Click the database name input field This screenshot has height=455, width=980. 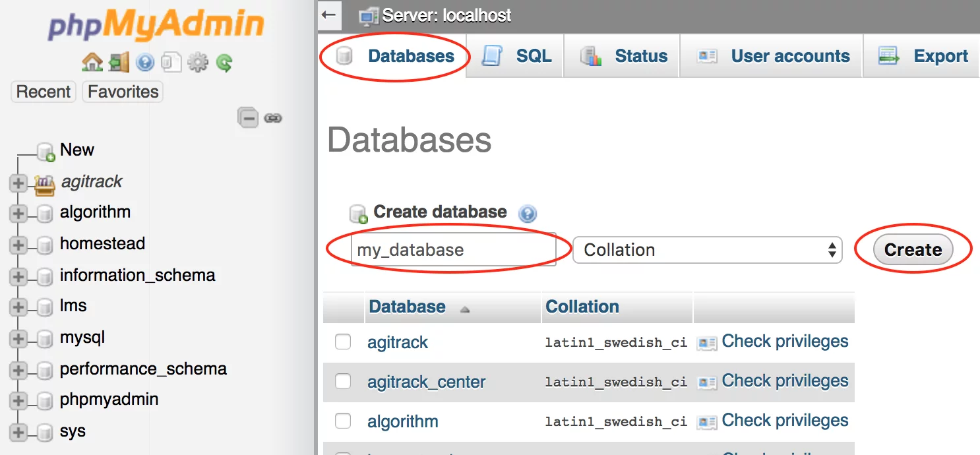[452, 250]
